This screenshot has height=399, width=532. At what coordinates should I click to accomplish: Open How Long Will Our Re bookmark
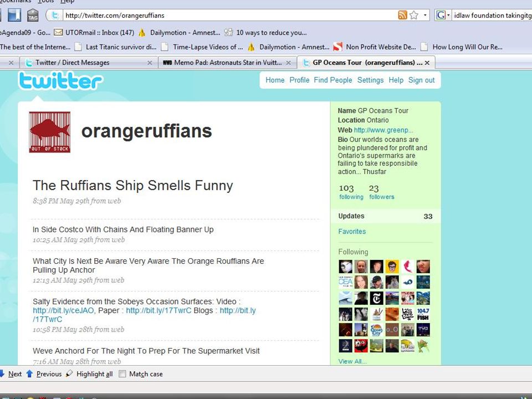pos(462,47)
